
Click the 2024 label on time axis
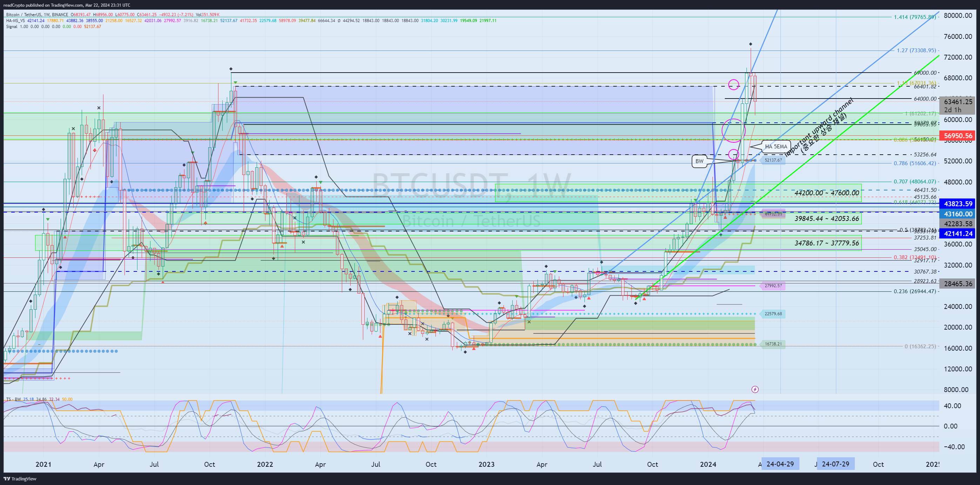(x=708, y=464)
